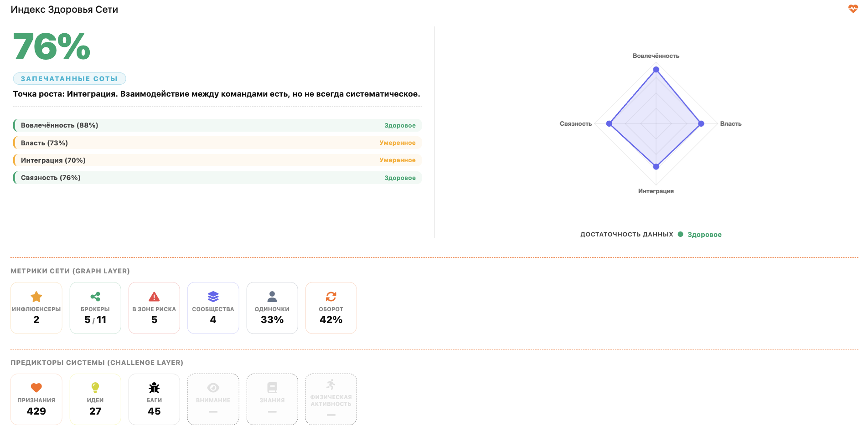Open the Связность (76%) row

point(217,178)
